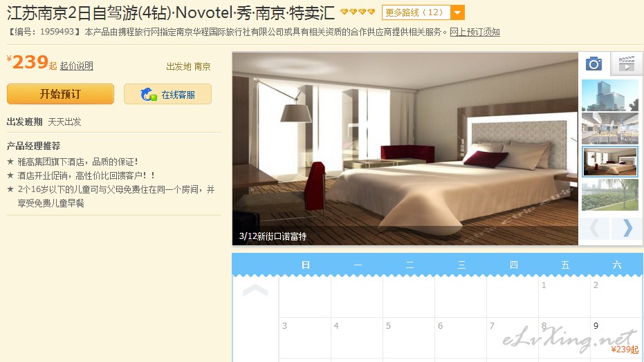644x362 pixels.
Task: Show next thumbnails with right arrow
Action: tap(627, 228)
